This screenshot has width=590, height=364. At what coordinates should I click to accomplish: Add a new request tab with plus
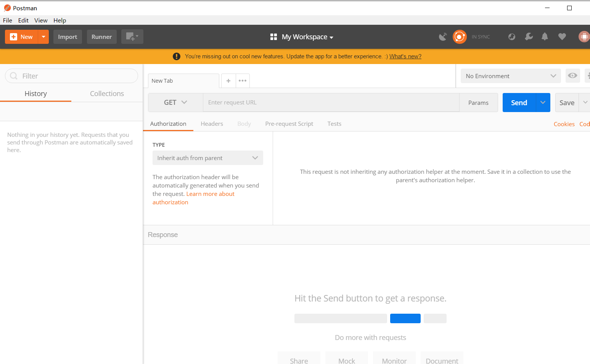pyautogui.click(x=228, y=81)
